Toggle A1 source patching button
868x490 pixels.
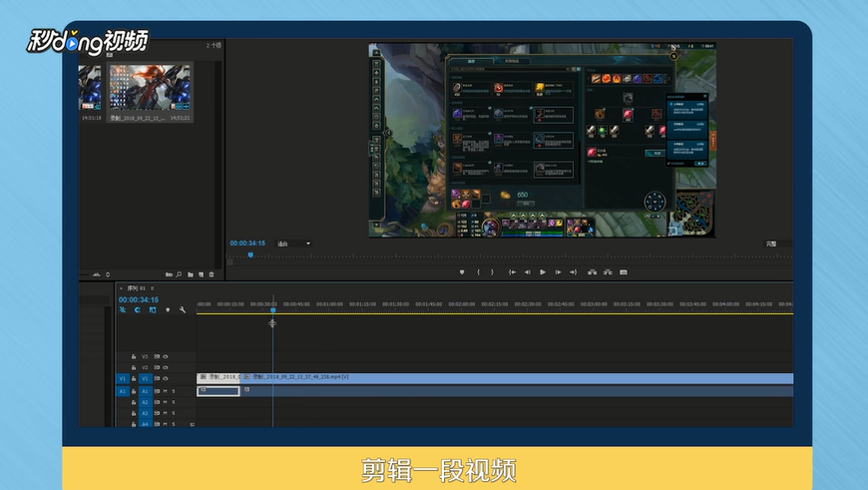coord(123,391)
